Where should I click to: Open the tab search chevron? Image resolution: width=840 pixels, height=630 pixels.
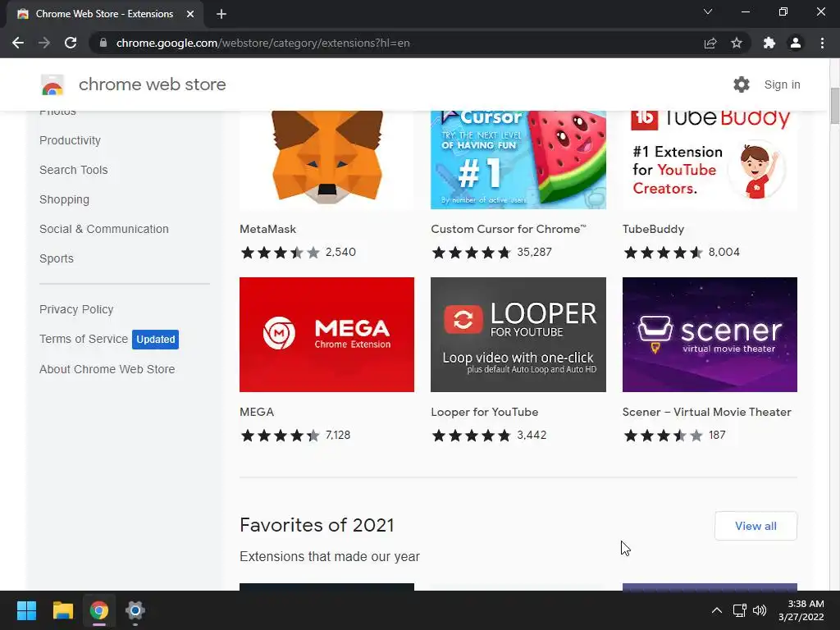(708, 11)
